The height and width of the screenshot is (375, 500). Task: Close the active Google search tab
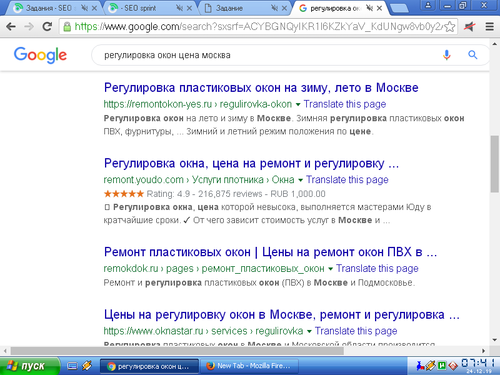tap(379, 8)
